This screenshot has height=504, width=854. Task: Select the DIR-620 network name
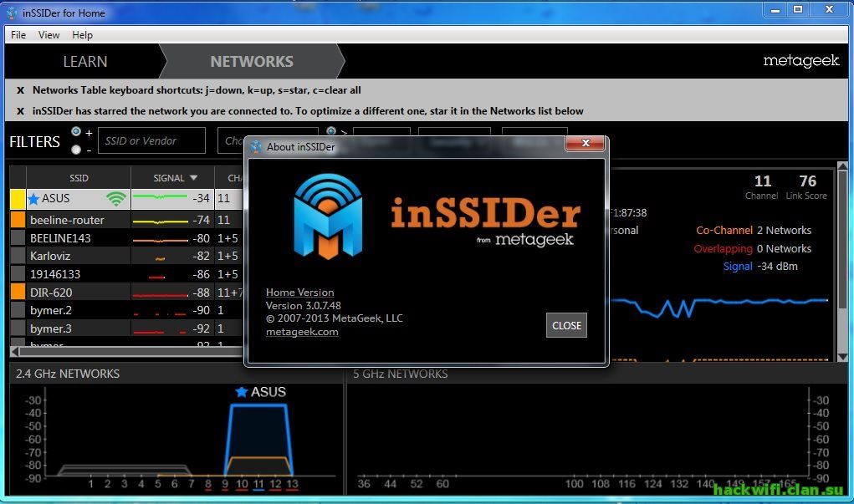point(51,293)
